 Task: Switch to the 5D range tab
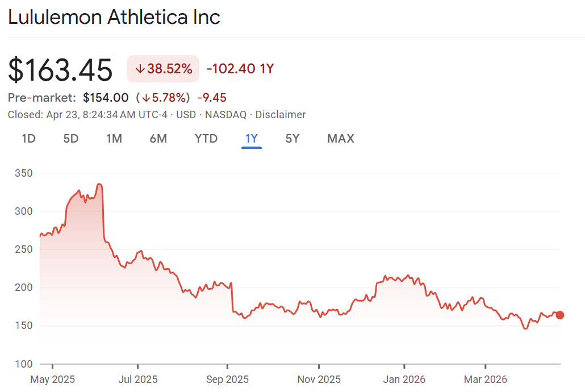coord(70,138)
